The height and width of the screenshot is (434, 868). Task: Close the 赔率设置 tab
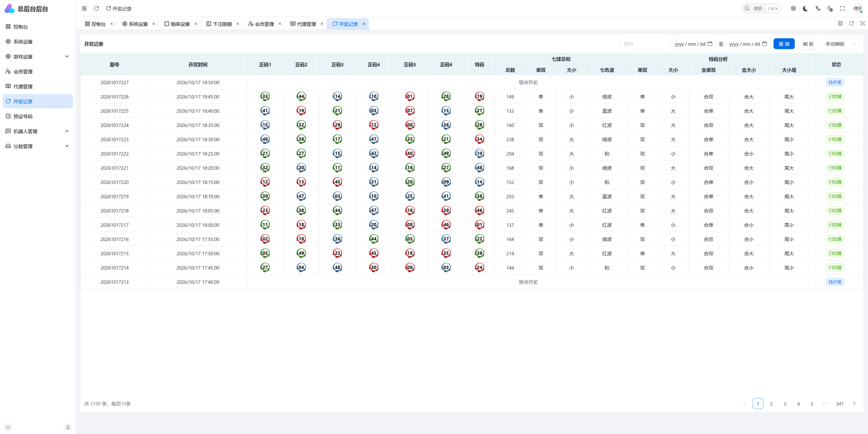point(196,24)
